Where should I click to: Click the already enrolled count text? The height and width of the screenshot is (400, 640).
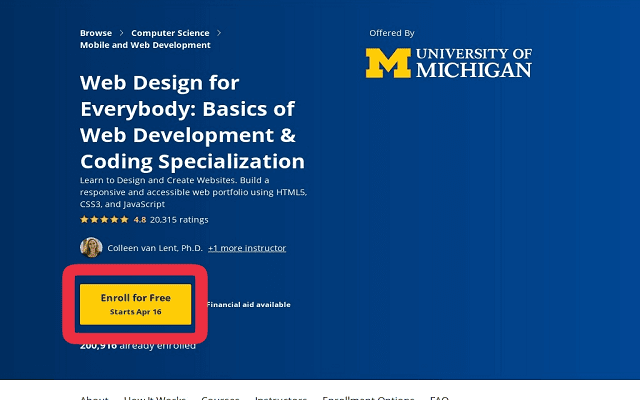click(138, 346)
